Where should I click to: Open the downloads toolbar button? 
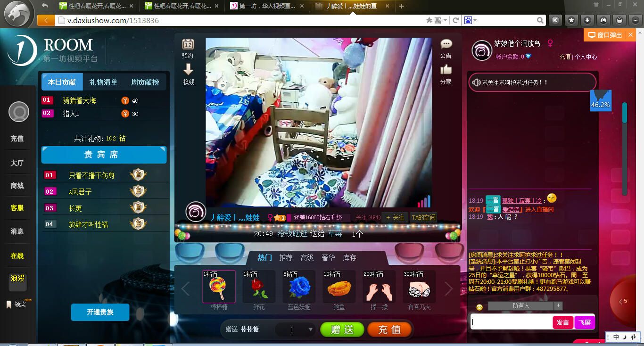click(x=587, y=20)
